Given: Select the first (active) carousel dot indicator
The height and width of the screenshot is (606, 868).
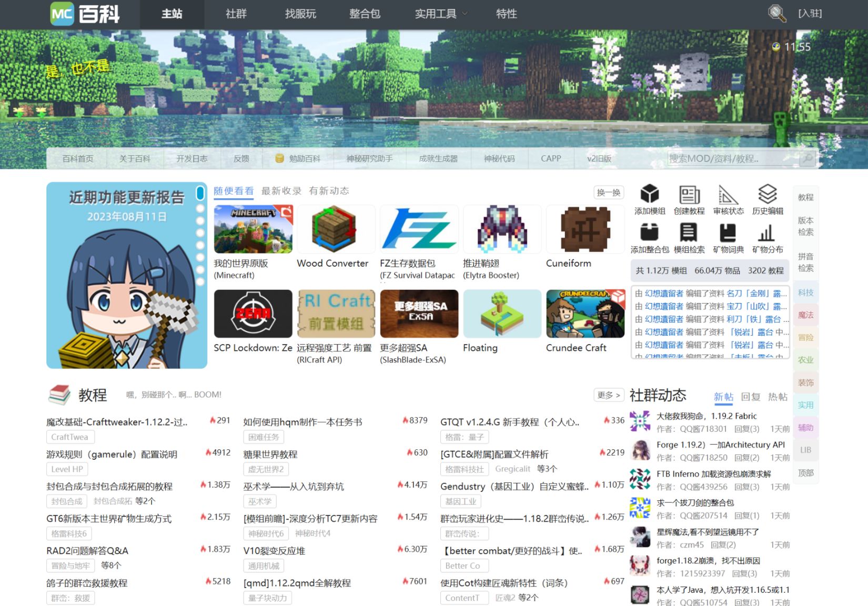Looking at the screenshot, I should tap(200, 193).
